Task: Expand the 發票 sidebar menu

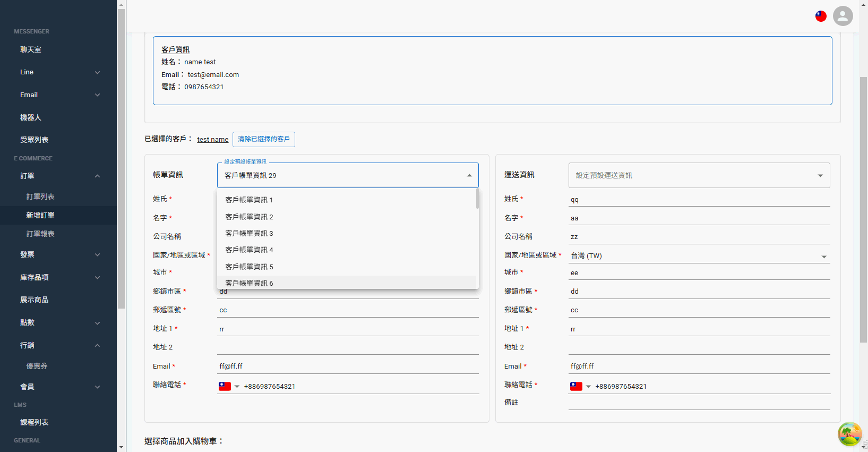Action: [58, 254]
